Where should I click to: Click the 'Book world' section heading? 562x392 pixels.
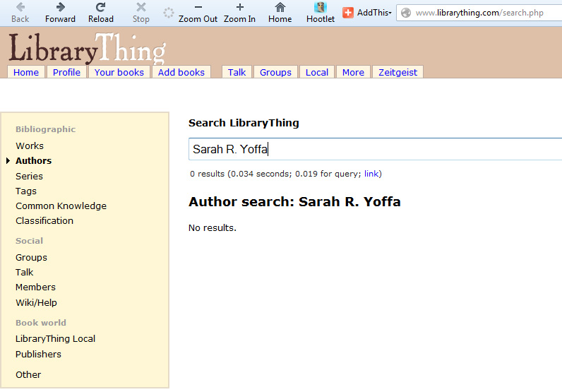[41, 322]
